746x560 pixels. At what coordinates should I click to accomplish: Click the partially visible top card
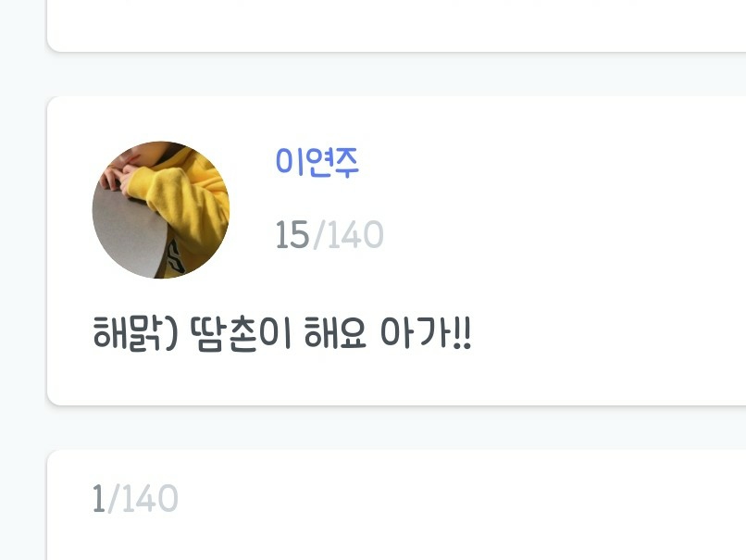pyautogui.click(x=396, y=26)
